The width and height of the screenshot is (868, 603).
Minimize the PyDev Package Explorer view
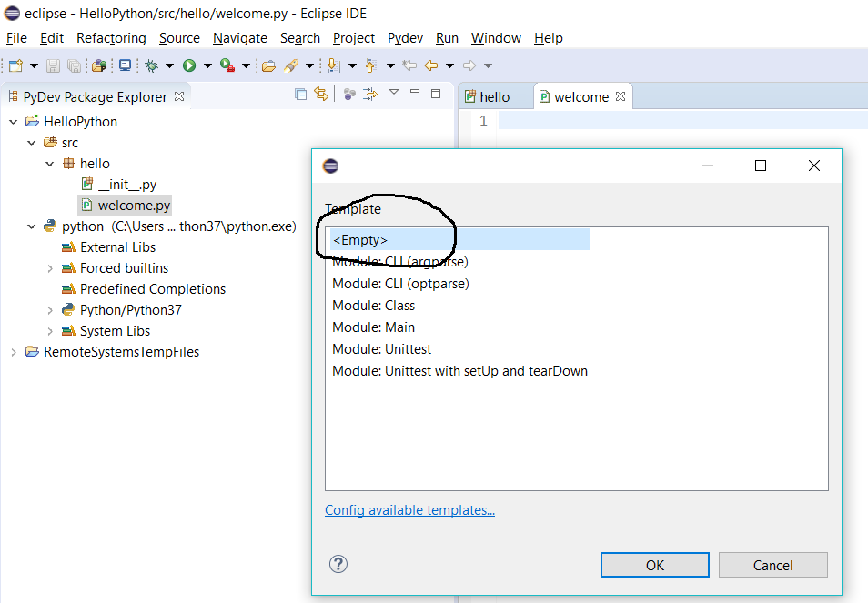click(x=415, y=91)
